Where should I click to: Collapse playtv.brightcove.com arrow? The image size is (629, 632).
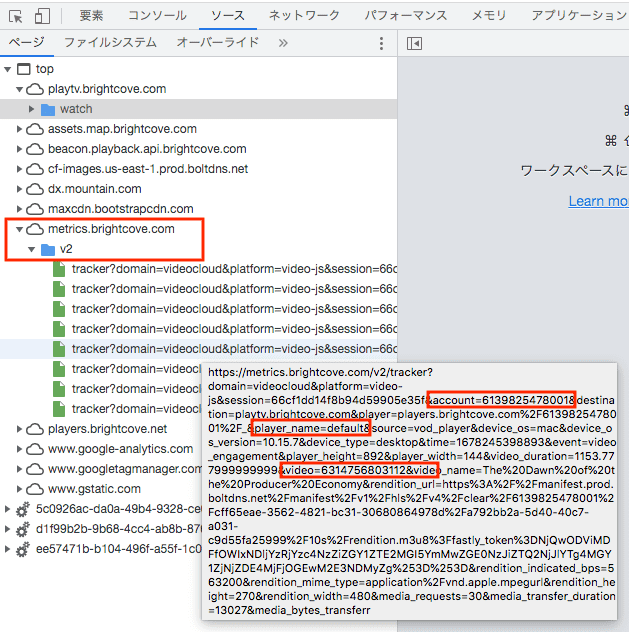19,89
